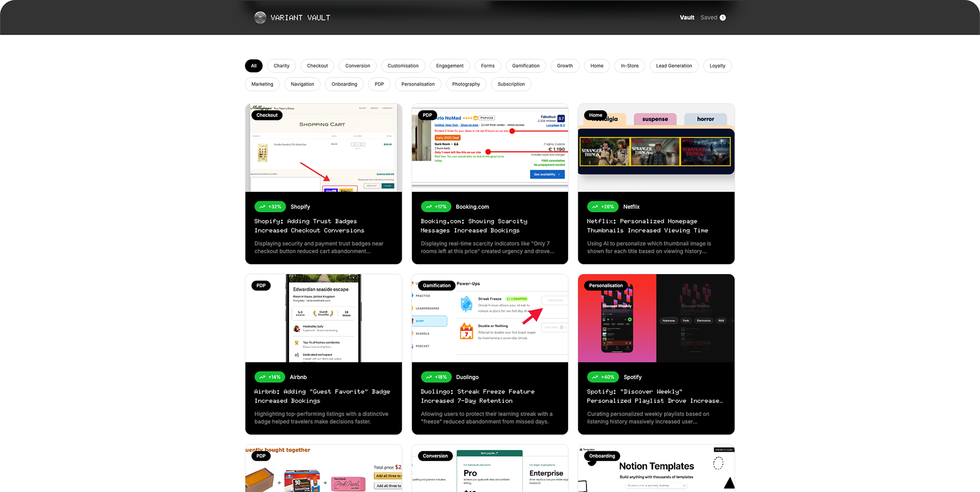The width and height of the screenshot is (980, 492).
Task: Filter by Conversion category chip
Action: click(x=358, y=66)
